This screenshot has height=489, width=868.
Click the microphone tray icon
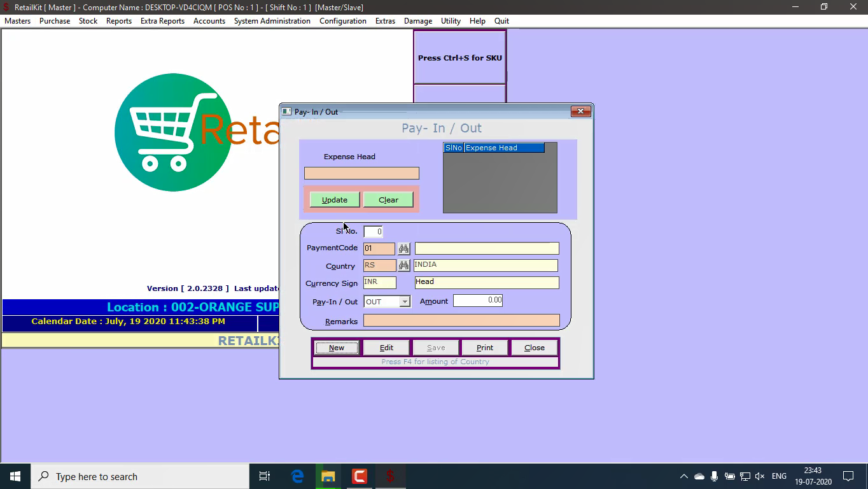tap(715, 476)
